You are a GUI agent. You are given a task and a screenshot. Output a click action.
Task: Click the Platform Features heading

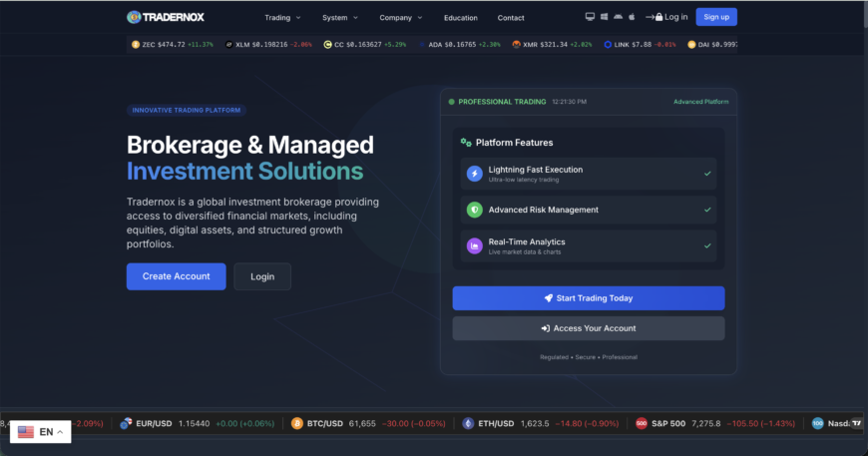click(x=514, y=143)
